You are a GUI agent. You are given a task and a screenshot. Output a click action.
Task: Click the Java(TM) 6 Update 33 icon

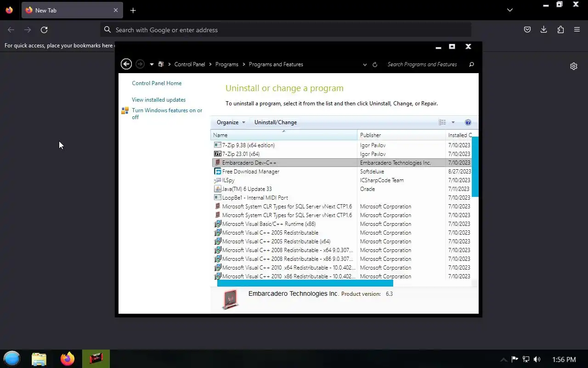coord(218,189)
